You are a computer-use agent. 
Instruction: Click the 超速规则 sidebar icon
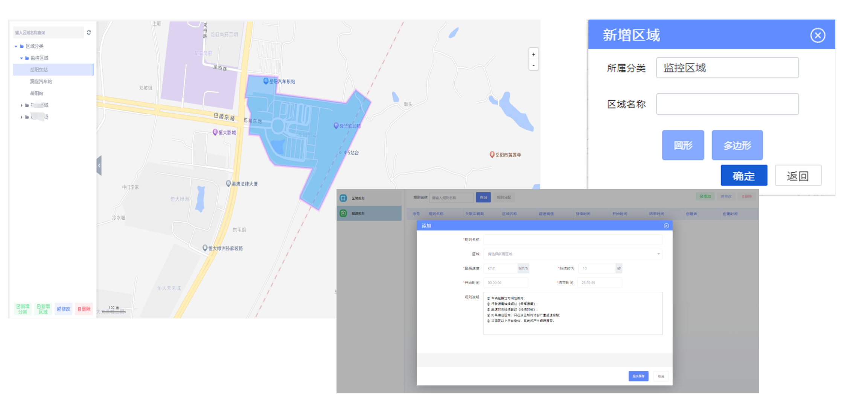pyautogui.click(x=343, y=213)
